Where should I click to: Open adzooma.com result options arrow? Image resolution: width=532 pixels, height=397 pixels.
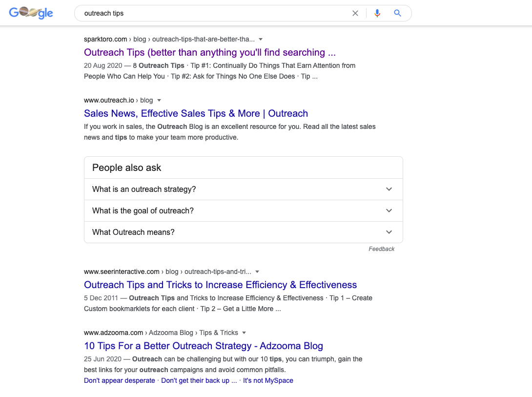244,333
